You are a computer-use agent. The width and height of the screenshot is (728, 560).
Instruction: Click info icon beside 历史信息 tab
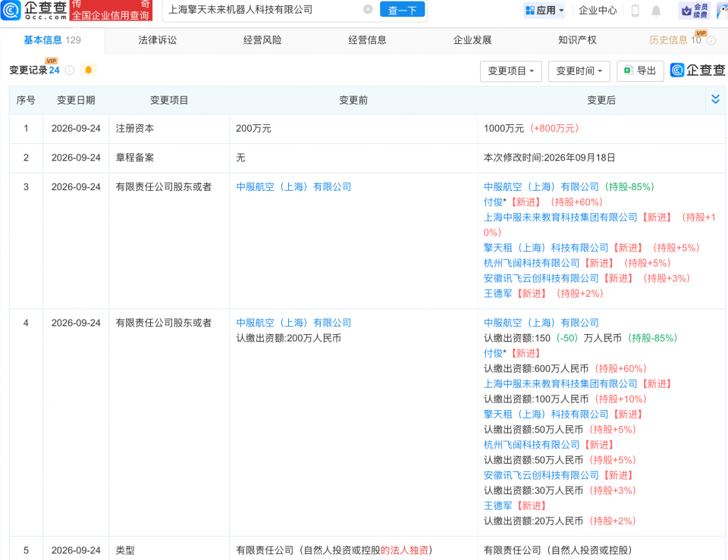(711, 40)
